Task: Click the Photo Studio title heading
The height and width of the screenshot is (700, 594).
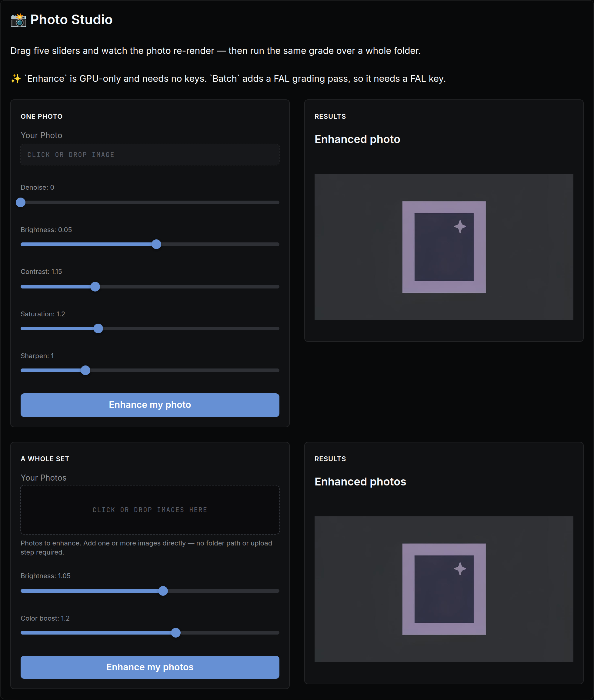Action: (x=71, y=20)
